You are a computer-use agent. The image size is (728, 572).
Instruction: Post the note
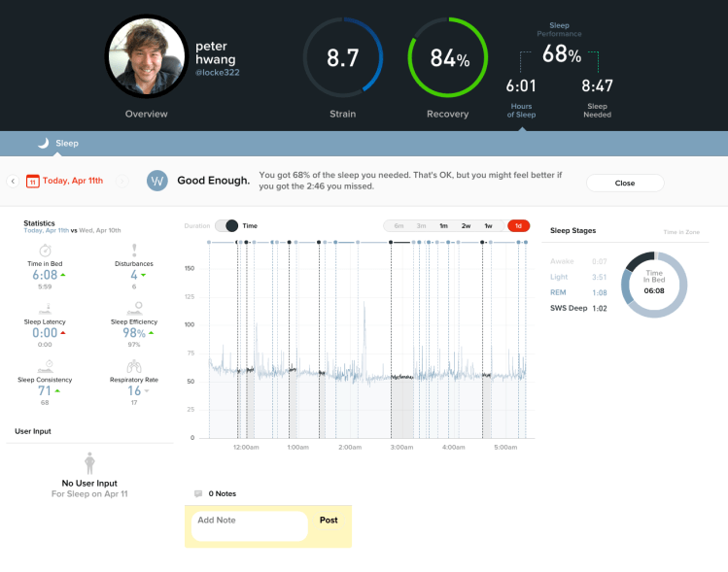pos(329,520)
